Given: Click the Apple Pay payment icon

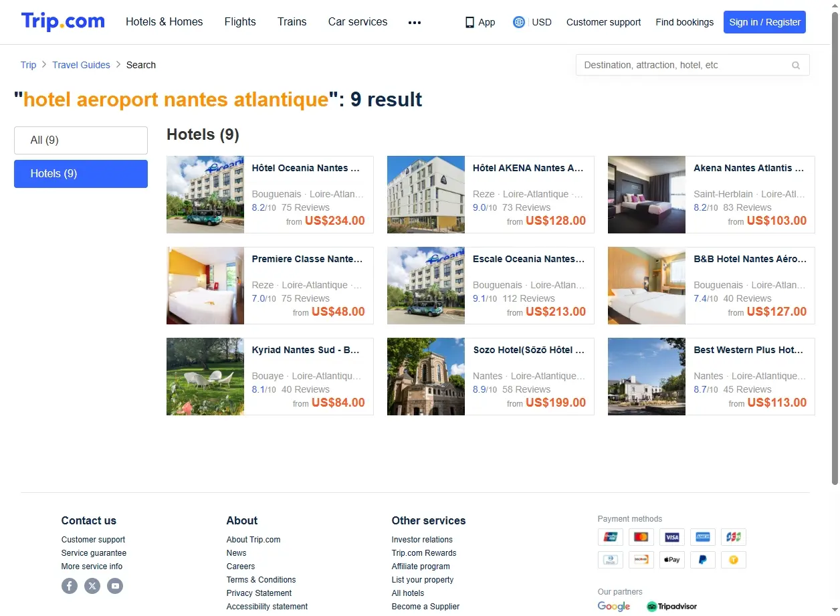Looking at the screenshot, I should pos(671,560).
